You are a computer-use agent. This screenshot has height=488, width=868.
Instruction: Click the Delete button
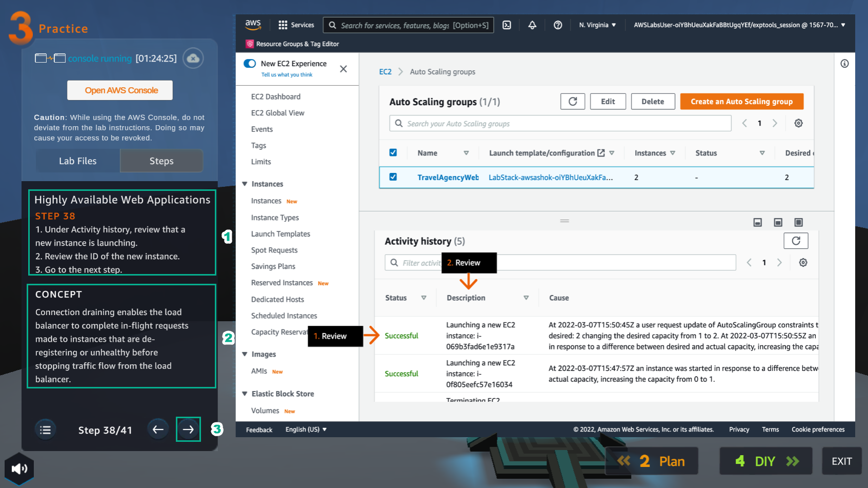pos(653,102)
